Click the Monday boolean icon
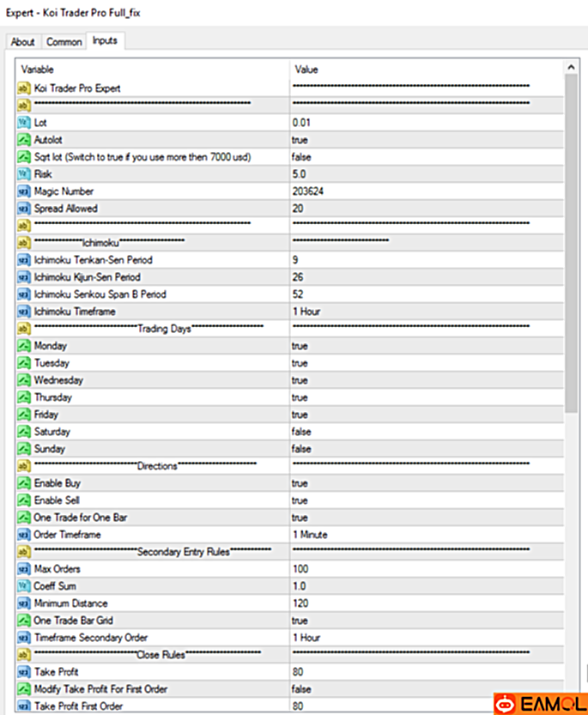 [x=24, y=346]
